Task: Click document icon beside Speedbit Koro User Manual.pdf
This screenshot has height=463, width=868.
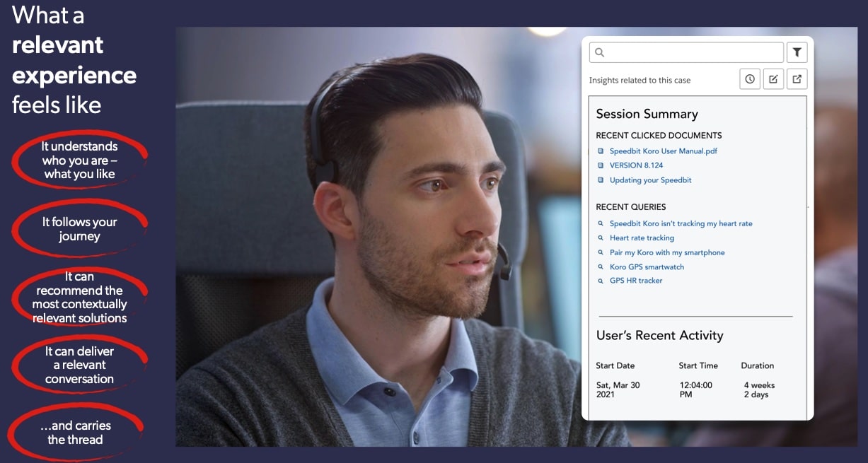Action: (601, 151)
